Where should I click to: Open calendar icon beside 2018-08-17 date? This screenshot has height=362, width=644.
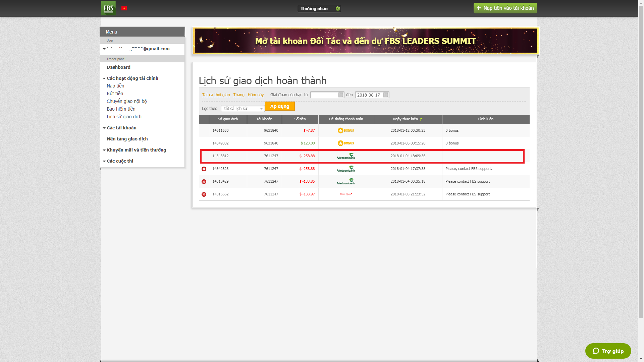[386, 95]
